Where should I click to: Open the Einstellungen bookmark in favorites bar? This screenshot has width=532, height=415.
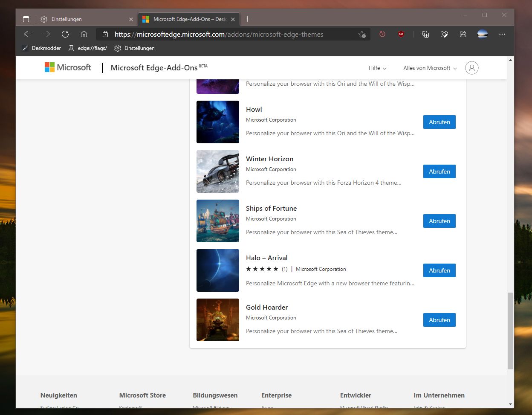[x=134, y=48]
